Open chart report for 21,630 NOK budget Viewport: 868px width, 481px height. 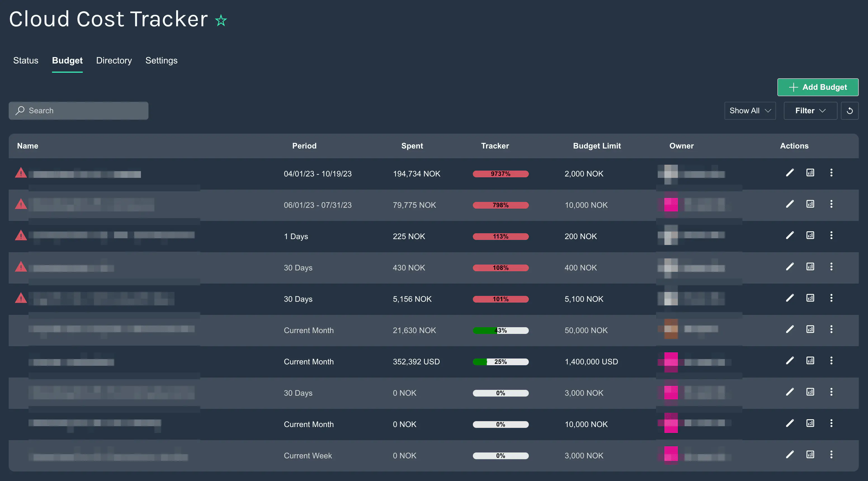coord(810,329)
